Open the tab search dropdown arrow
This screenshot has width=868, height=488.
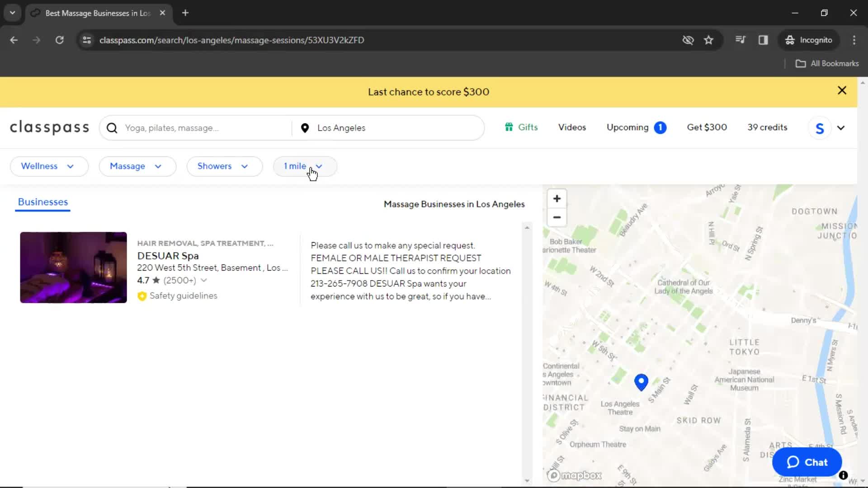13,13
